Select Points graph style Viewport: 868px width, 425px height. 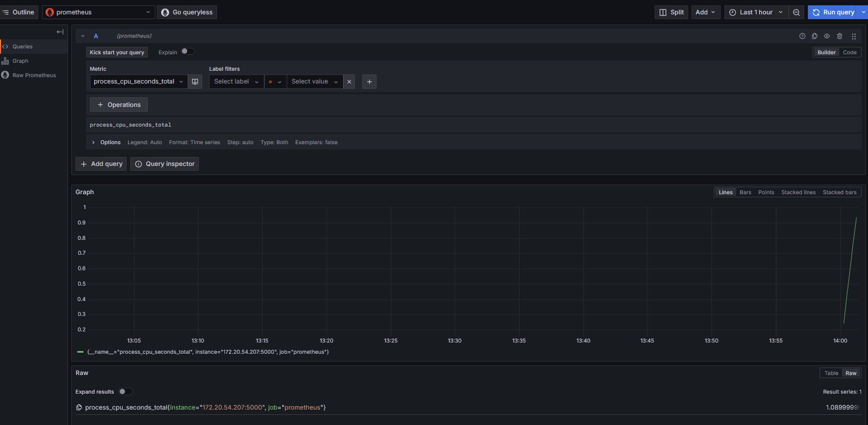766,192
